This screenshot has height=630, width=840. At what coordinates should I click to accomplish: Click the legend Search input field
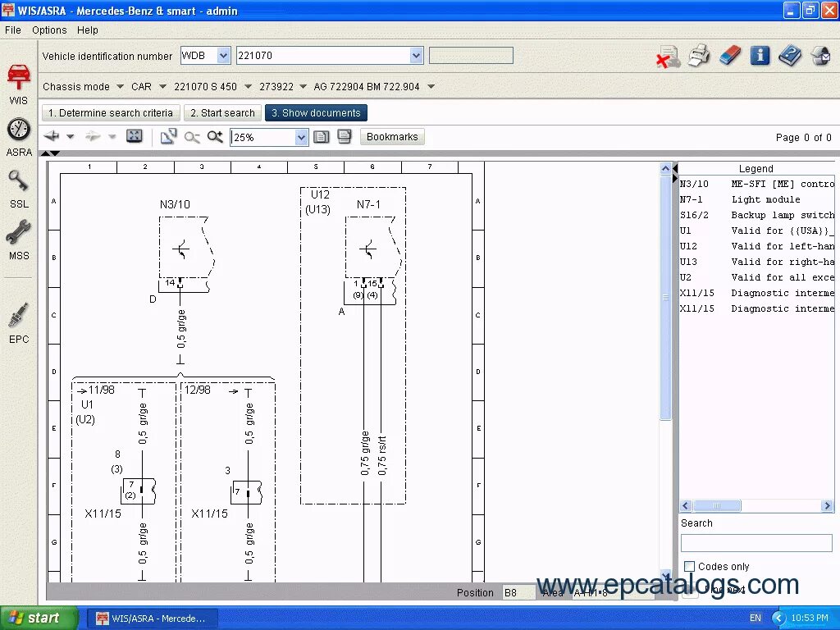pyautogui.click(x=756, y=543)
